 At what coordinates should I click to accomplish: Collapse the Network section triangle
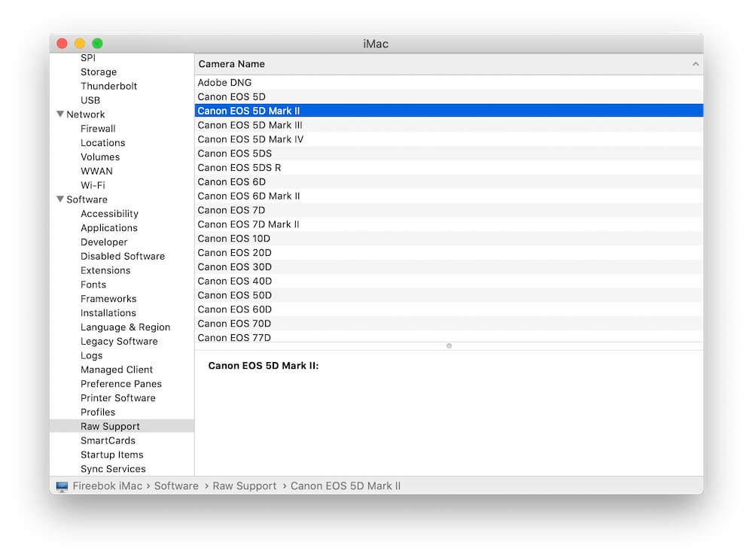tap(60, 114)
